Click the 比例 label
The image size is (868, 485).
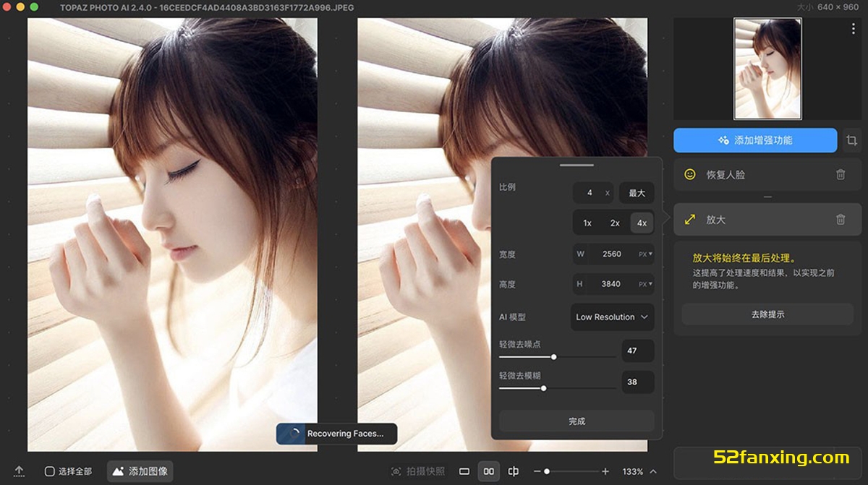pyautogui.click(x=508, y=187)
